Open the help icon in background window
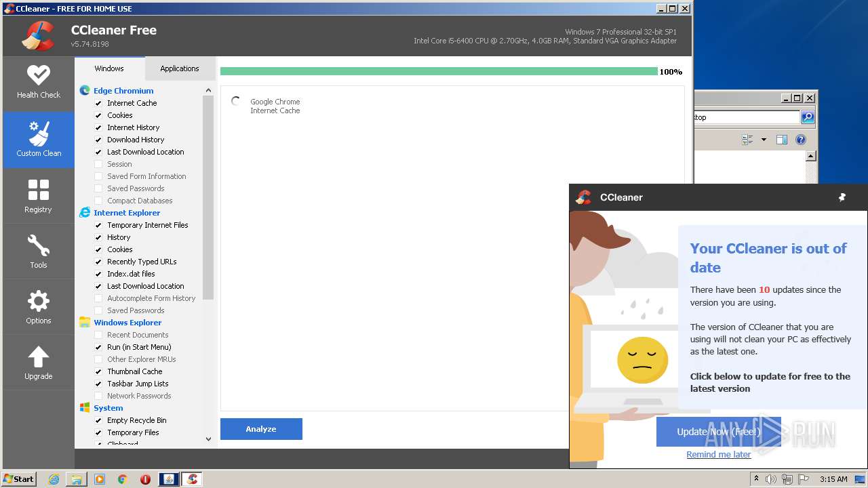 801,140
